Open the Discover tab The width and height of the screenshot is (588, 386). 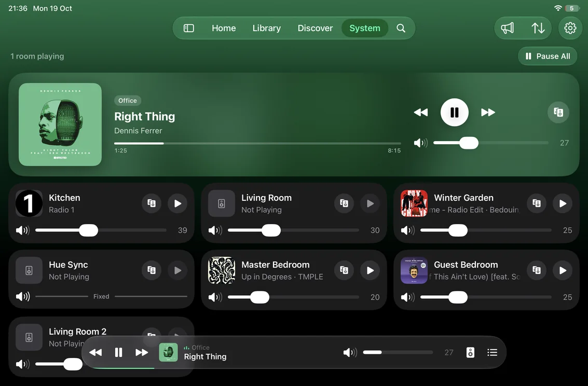coord(315,28)
